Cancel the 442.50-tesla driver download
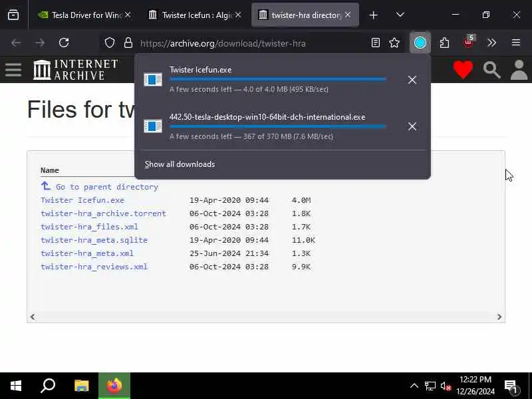Screen dimensions: 532x399 [x=412, y=126]
